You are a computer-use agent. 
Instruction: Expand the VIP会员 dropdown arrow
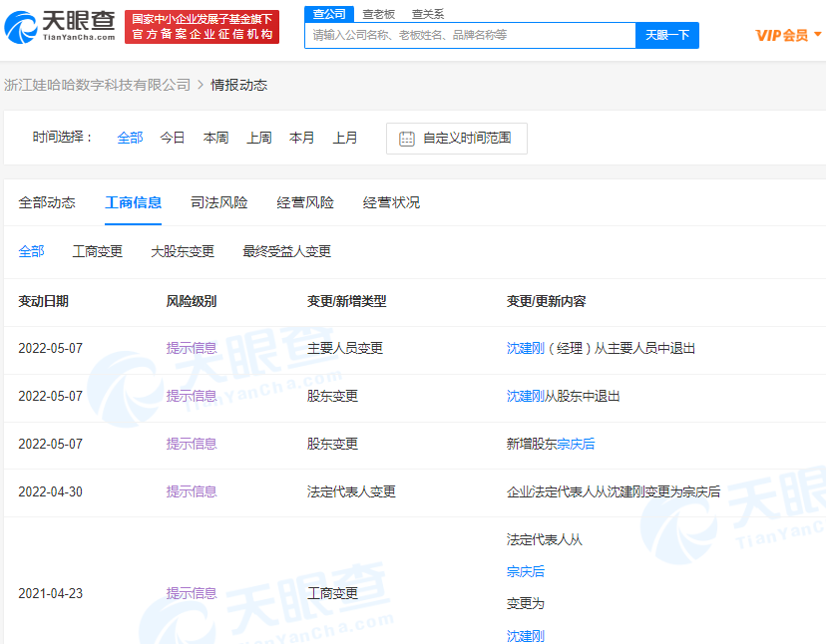click(818, 34)
